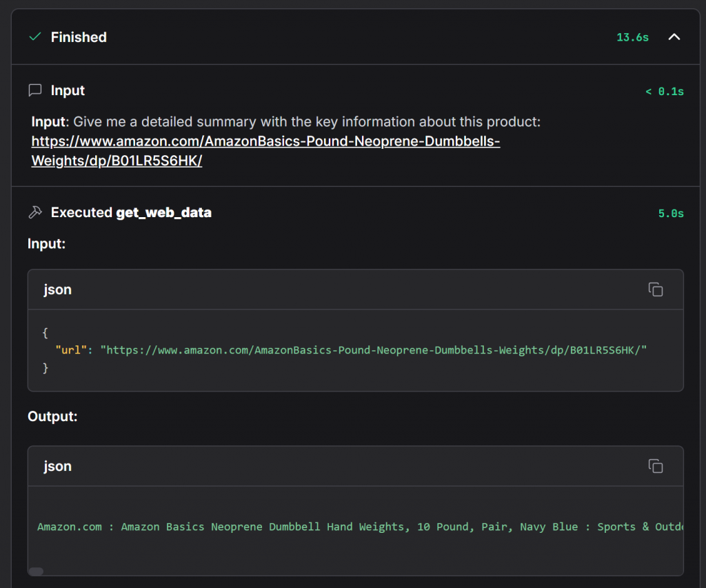Click the json label of input block
The height and width of the screenshot is (588, 706).
(57, 290)
